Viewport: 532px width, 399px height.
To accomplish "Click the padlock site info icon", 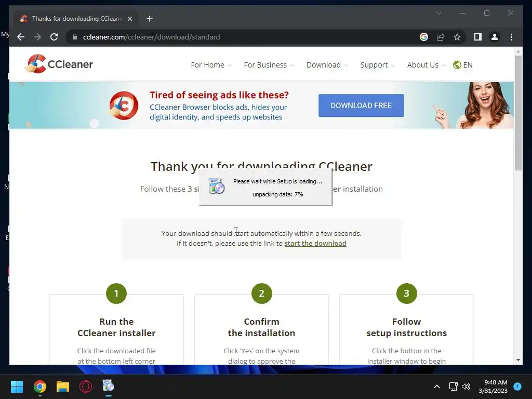I will pos(75,37).
